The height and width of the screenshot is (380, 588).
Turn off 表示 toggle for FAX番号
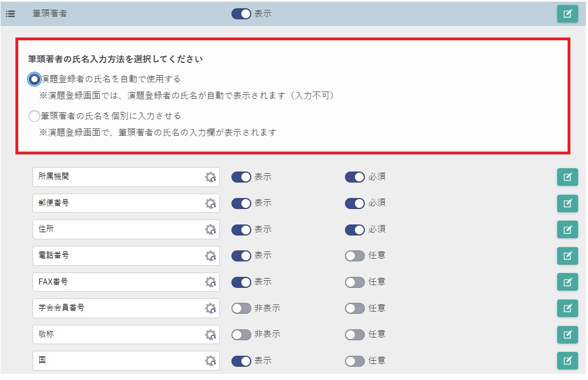pyautogui.click(x=241, y=282)
